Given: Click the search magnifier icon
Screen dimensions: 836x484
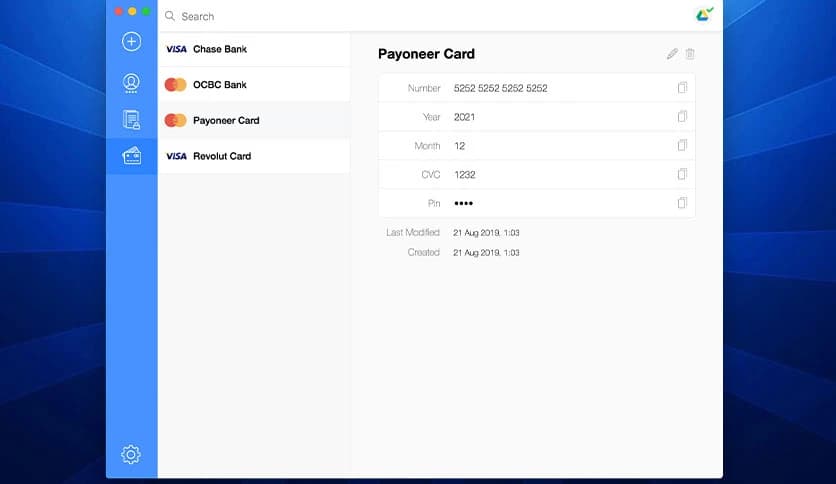Looking at the screenshot, I should point(170,16).
